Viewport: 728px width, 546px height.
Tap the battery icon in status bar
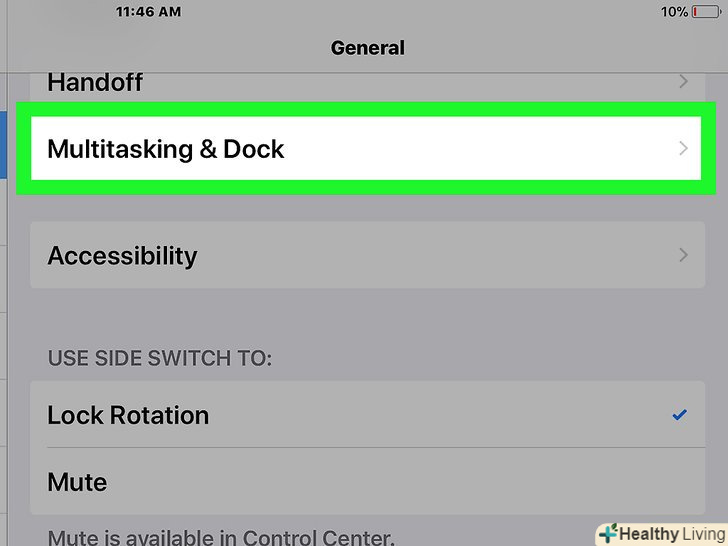(705, 12)
